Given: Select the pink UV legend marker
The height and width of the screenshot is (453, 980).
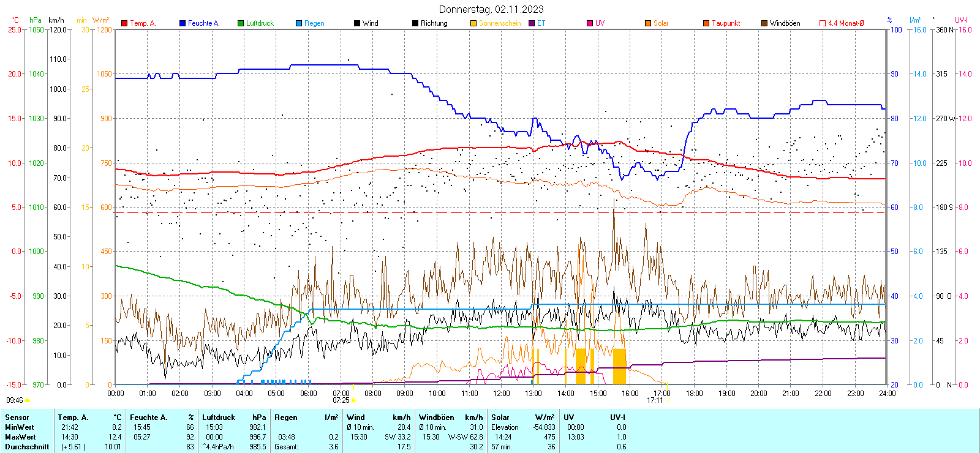Looking at the screenshot, I should (x=590, y=23).
